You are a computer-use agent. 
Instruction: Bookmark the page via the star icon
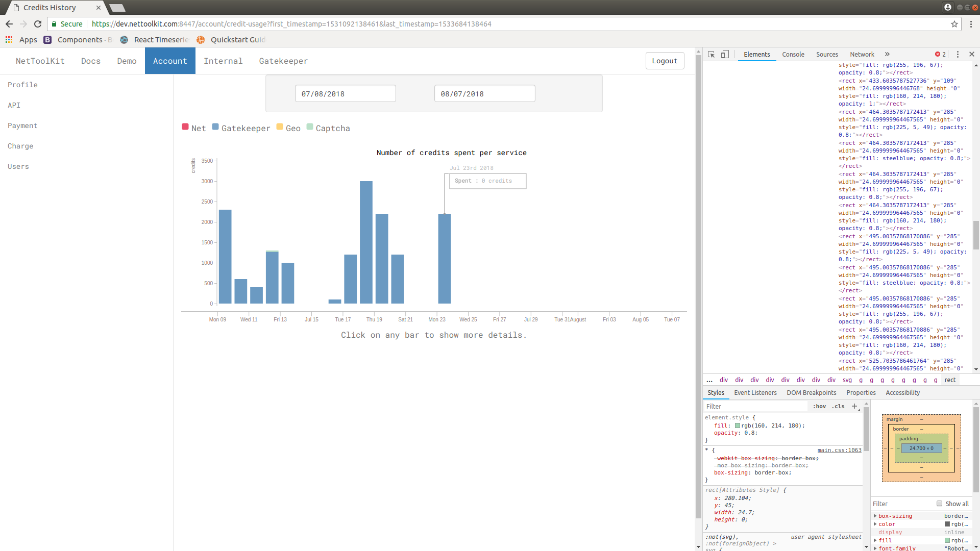[954, 24]
